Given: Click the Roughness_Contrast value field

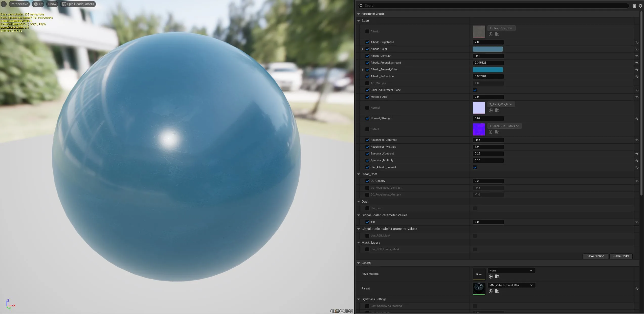Looking at the screenshot, I should [x=488, y=140].
